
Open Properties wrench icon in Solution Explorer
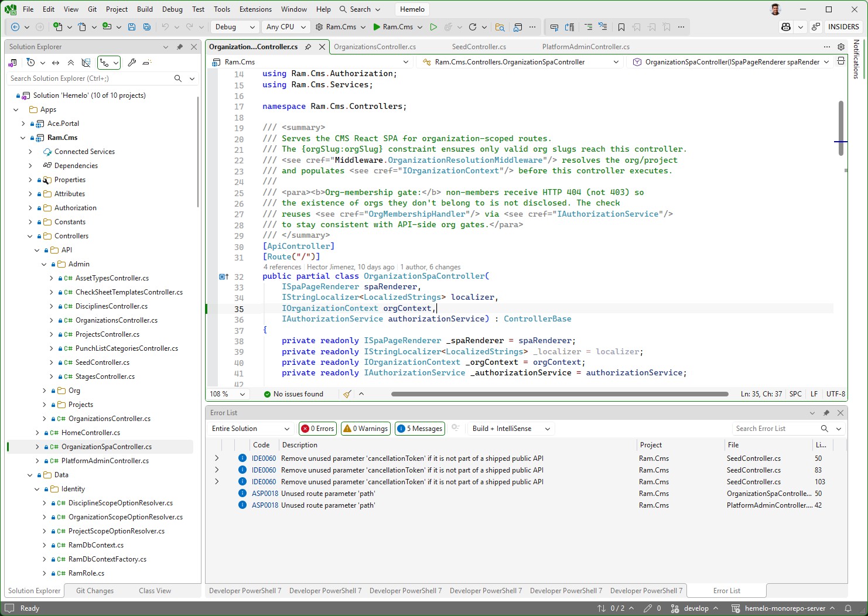click(x=132, y=63)
